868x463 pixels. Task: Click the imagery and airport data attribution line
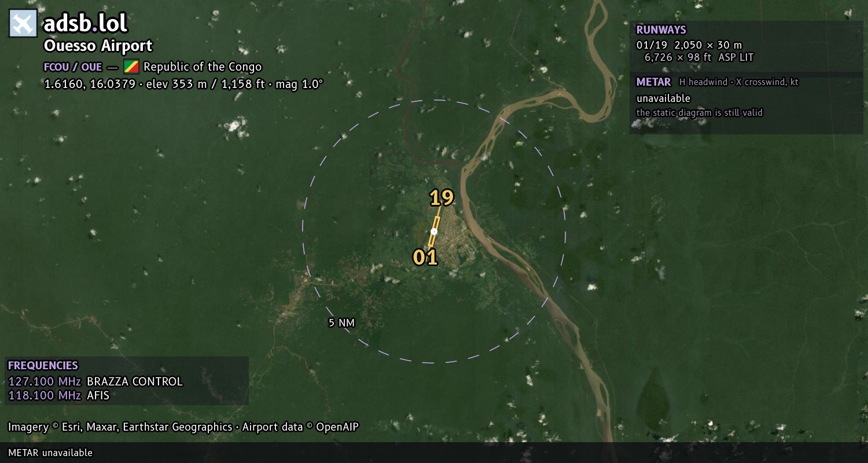183,427
